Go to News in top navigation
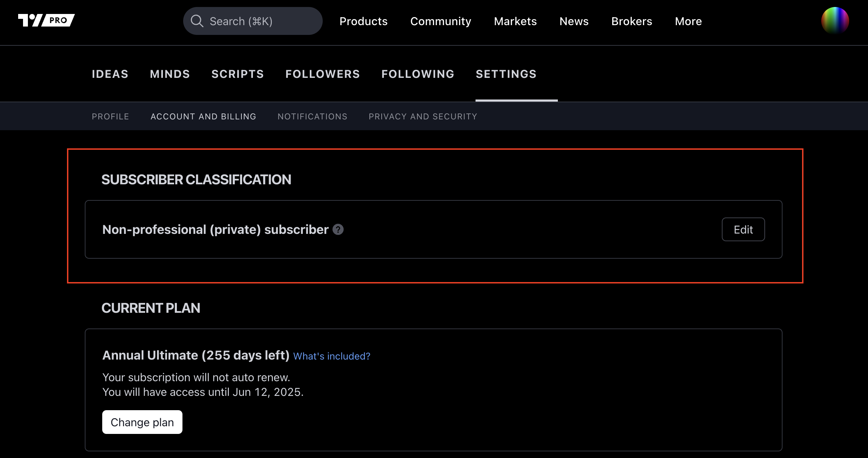868x458 pixels. 574,21
